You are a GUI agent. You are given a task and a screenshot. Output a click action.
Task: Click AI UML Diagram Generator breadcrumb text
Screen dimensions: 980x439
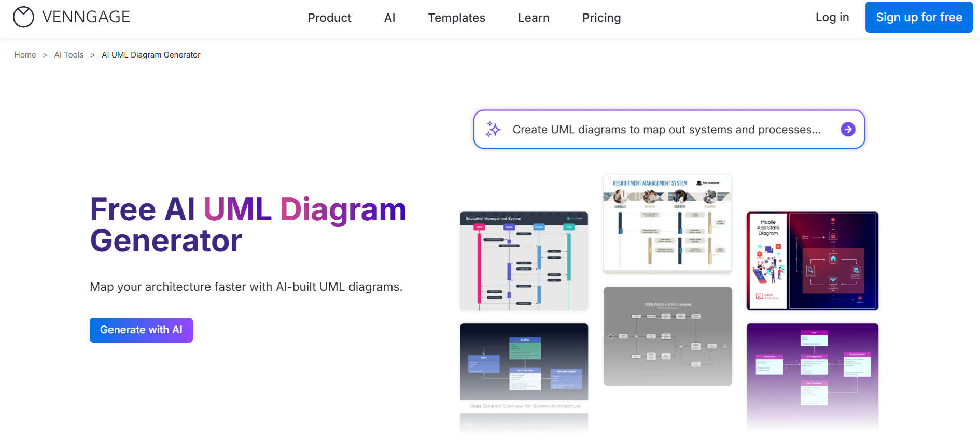click(151, 55)
